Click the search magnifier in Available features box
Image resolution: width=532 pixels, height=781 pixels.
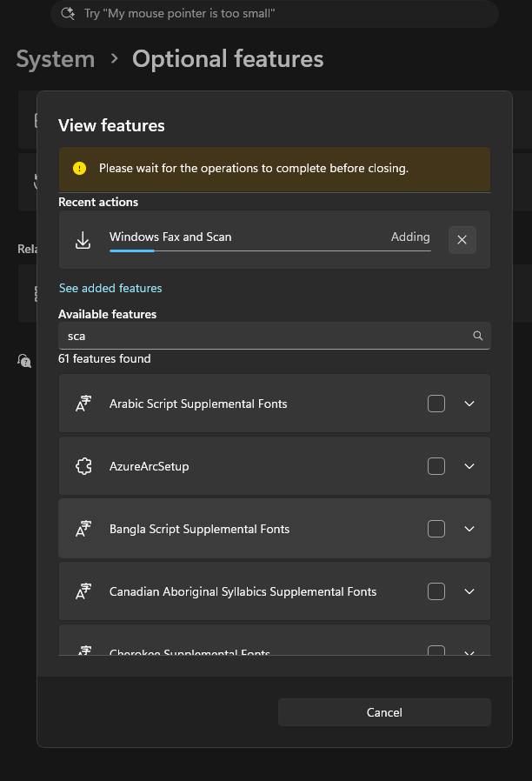click(478, 336)
